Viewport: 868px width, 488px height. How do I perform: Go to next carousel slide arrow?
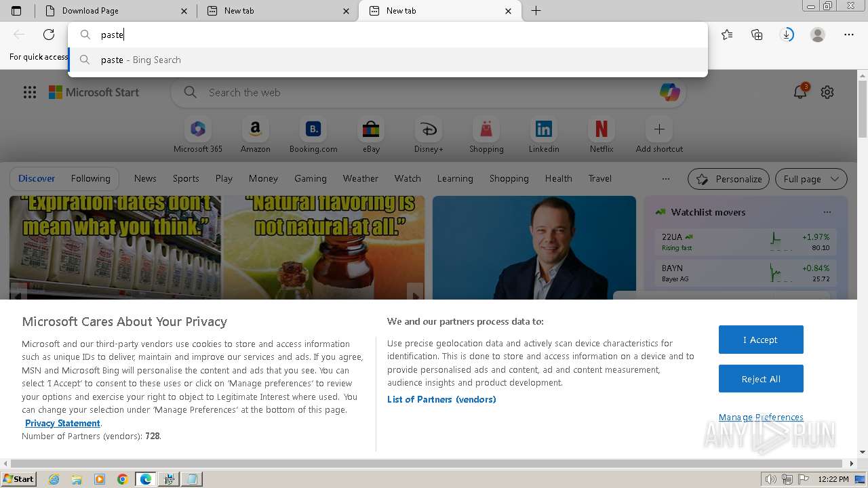tap(414, 292)
